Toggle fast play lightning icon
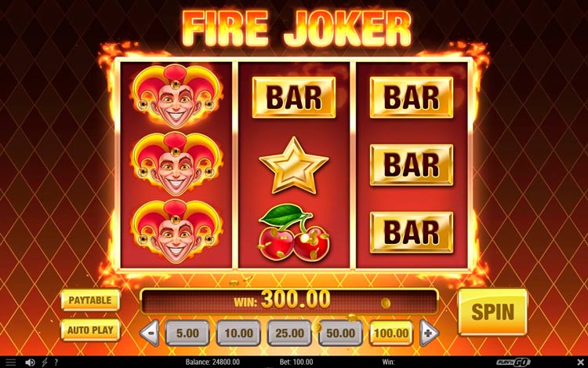Viewport: 588px width, 368px height. pyautogui.click(x=45, y=362)
